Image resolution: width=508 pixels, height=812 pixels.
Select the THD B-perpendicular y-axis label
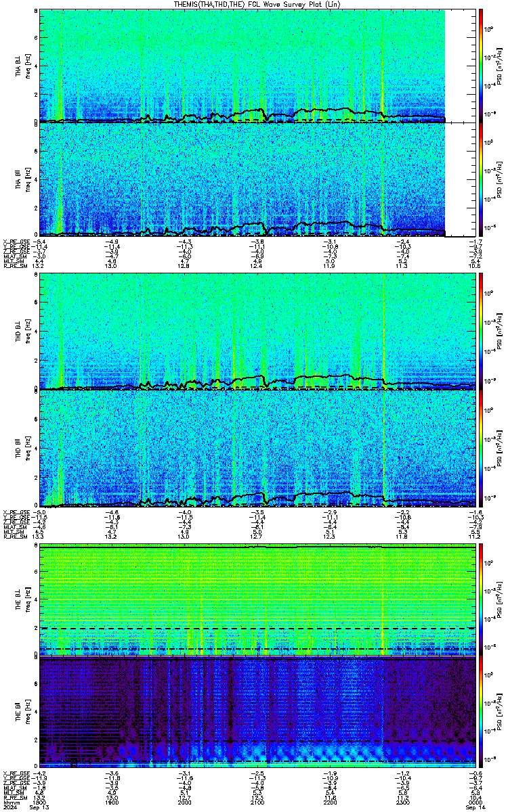point(18,332)
